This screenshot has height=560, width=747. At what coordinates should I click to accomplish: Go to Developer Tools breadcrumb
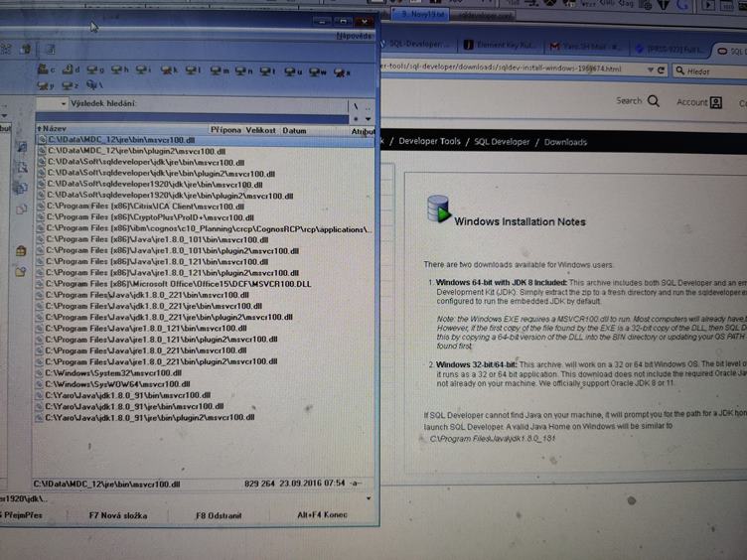click(429, 141)
